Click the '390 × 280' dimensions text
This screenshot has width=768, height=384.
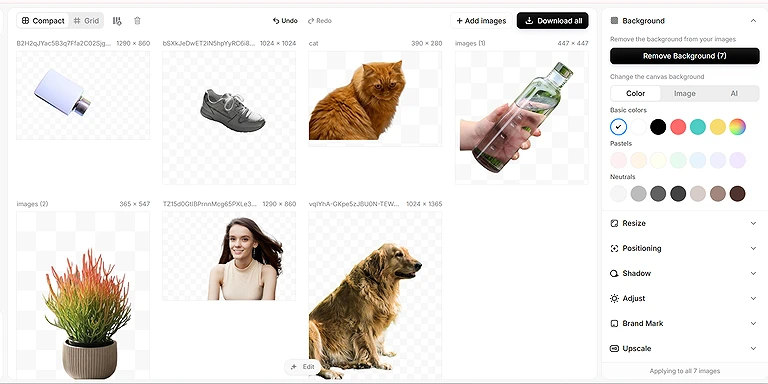pos(427,43)
